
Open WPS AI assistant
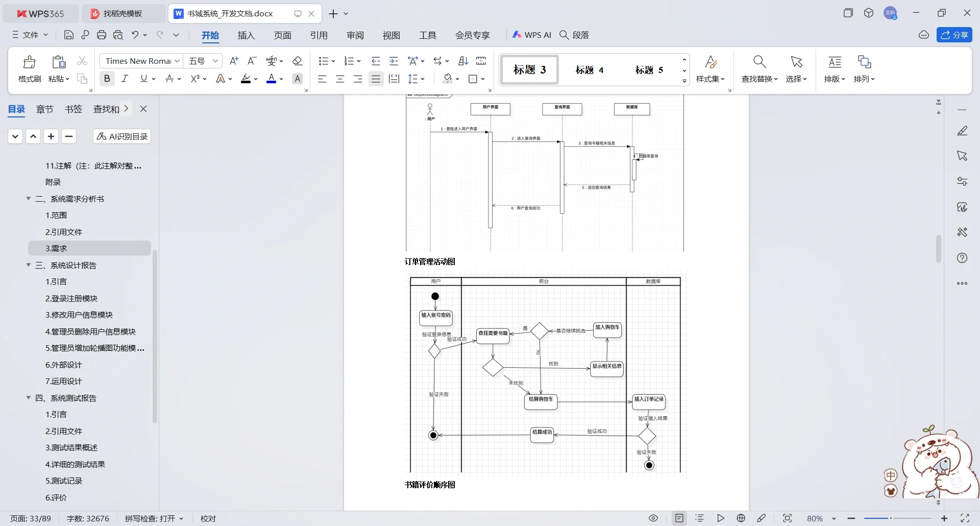[x=532, y=35]
